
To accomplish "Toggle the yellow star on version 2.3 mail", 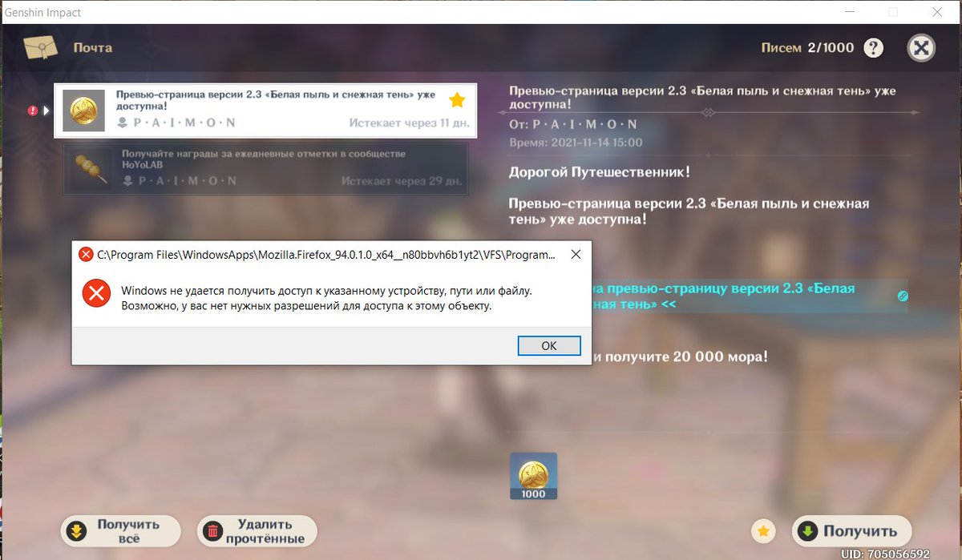I will coord(457,100).
